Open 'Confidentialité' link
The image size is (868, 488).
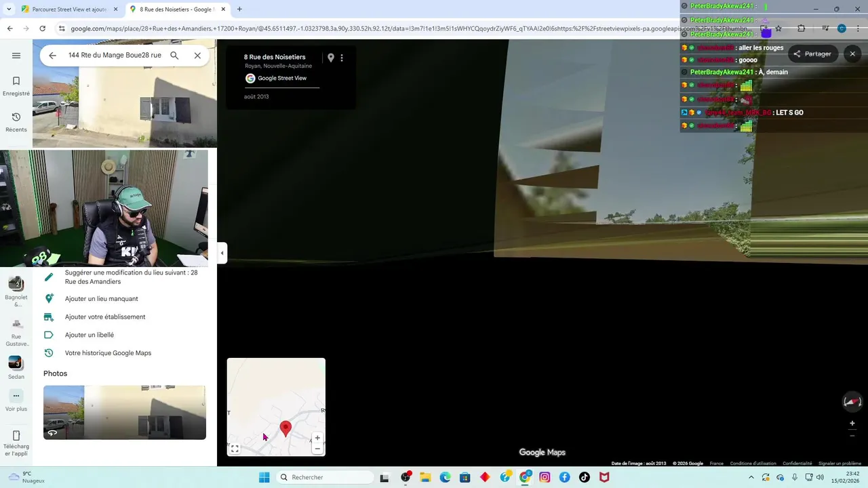click(797, 464)
